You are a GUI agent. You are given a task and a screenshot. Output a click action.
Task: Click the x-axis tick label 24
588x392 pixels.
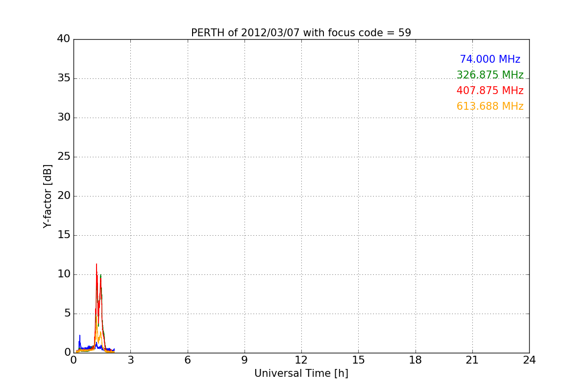(529, 360)
